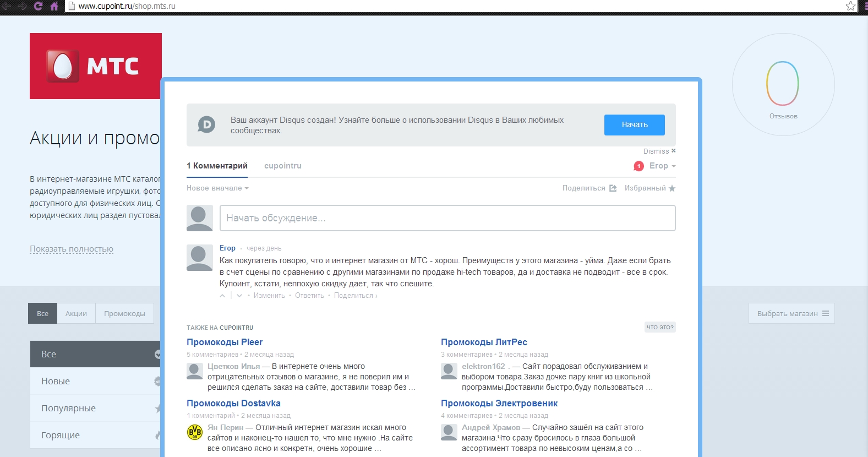The image size is (868, 457).
Task: Open the Цветков Илья author name
Action: click(233, 366)
